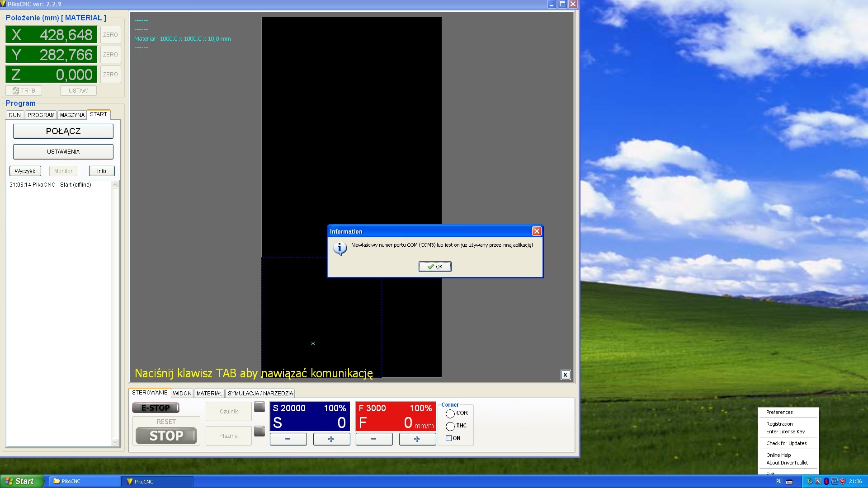Click the blue info icon in dialog

pyautogui.click(x=340, y=249)
